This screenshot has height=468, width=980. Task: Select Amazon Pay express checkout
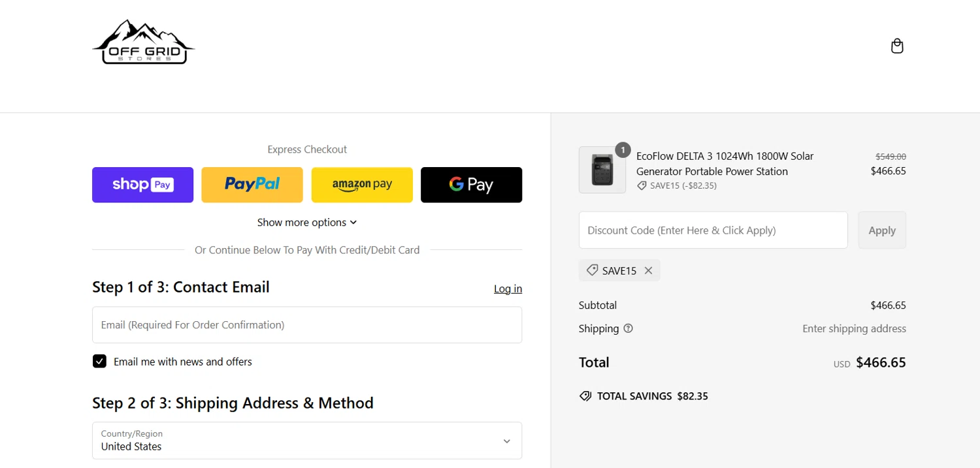362,185
